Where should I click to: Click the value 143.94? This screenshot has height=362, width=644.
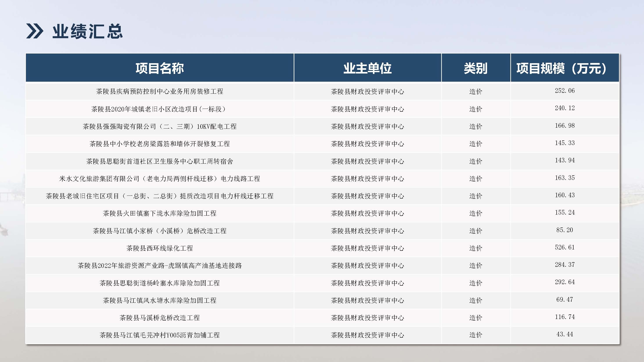pos(565,160)
